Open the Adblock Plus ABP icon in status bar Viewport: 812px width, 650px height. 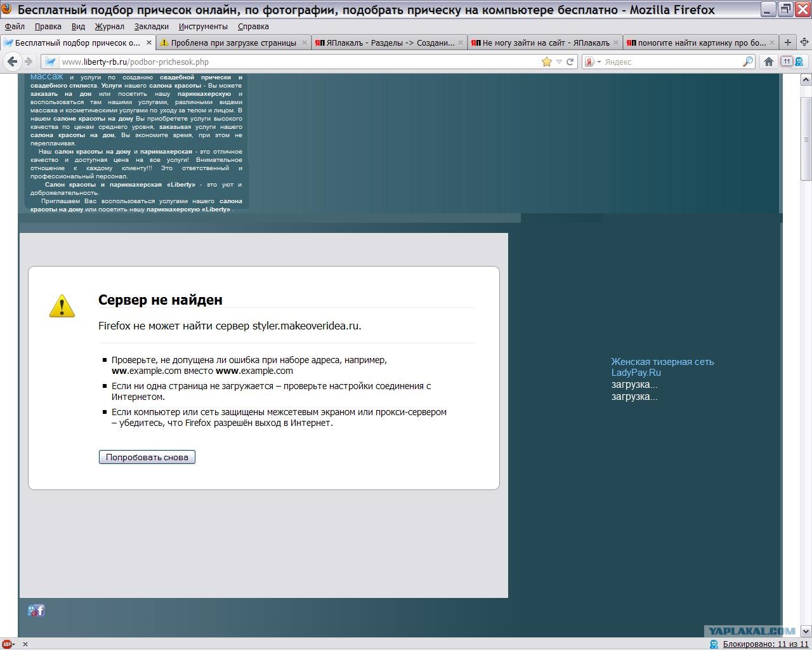click(x=8, y=644)
